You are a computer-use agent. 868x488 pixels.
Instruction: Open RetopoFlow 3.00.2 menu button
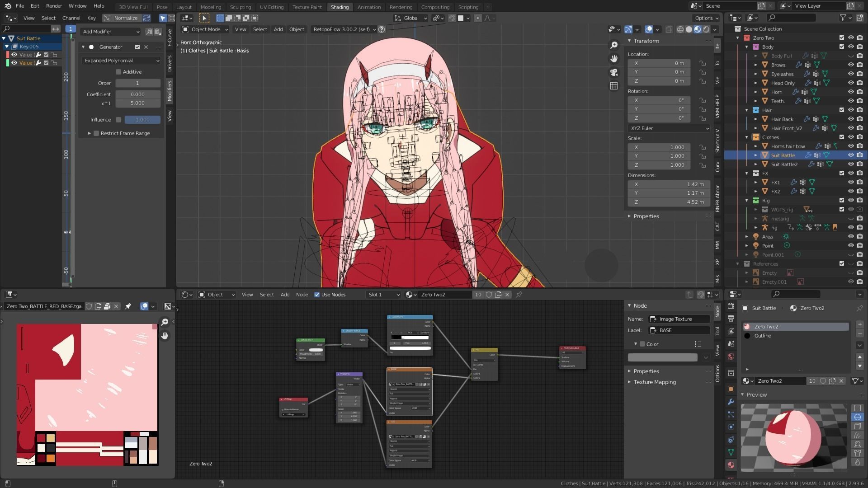344,29
